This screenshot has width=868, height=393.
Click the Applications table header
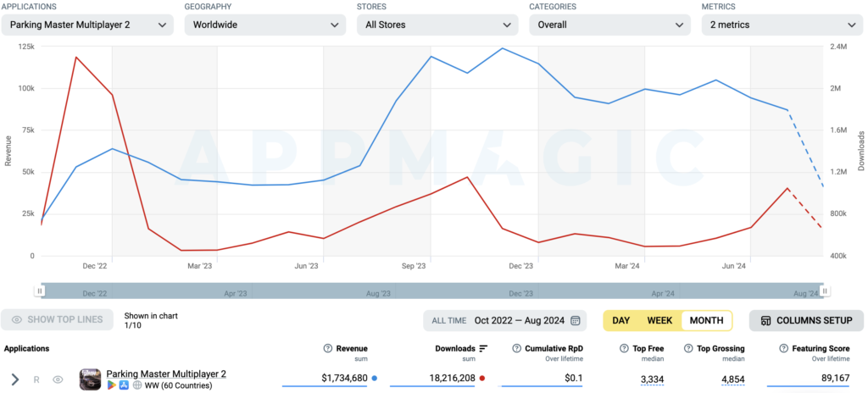(x=26, y=349)
